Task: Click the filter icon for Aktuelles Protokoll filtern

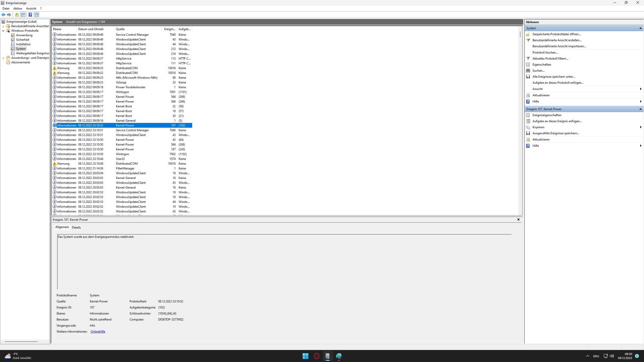Action: 528,59
